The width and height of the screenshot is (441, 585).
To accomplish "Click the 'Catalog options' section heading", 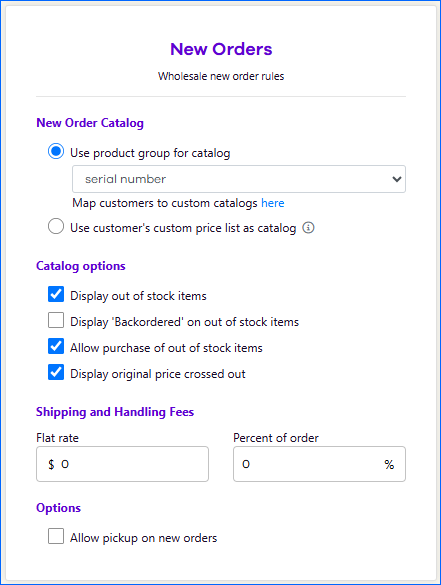I will (x=81, y=266).
